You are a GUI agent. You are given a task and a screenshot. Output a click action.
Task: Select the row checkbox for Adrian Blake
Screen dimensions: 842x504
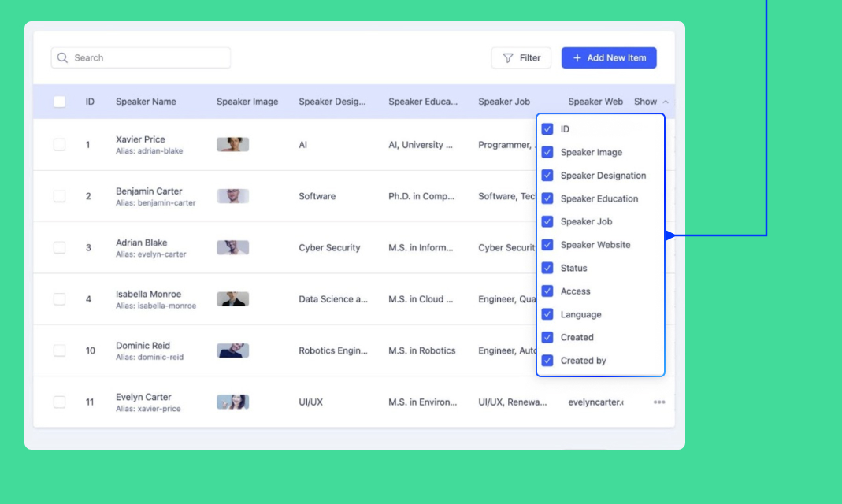coord(60,248)
